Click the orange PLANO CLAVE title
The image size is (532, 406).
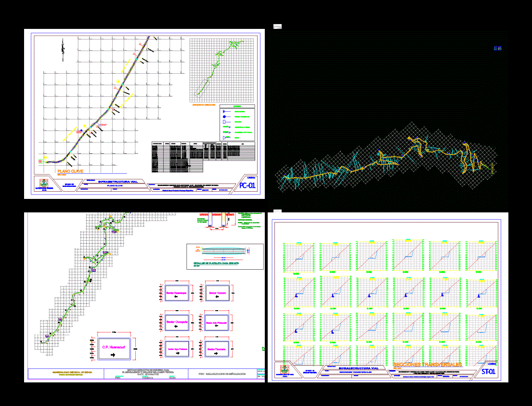point(70,171)
